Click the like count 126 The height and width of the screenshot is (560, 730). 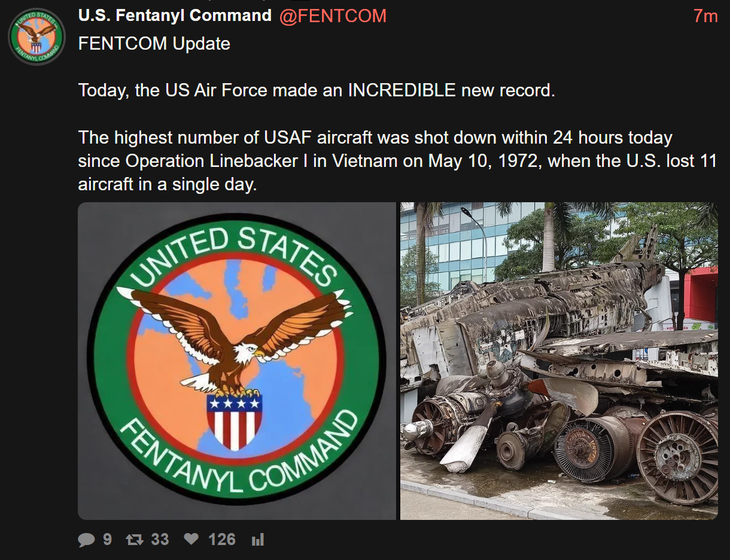222,540
